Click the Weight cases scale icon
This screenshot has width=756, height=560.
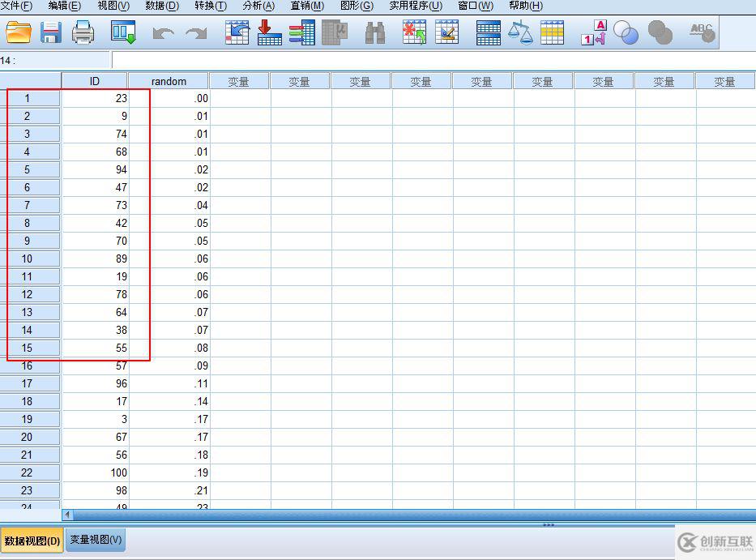point(520,32)
